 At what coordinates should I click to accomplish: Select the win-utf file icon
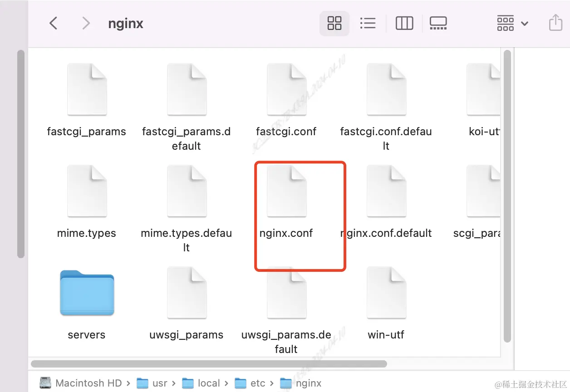(x=386, y=293)
